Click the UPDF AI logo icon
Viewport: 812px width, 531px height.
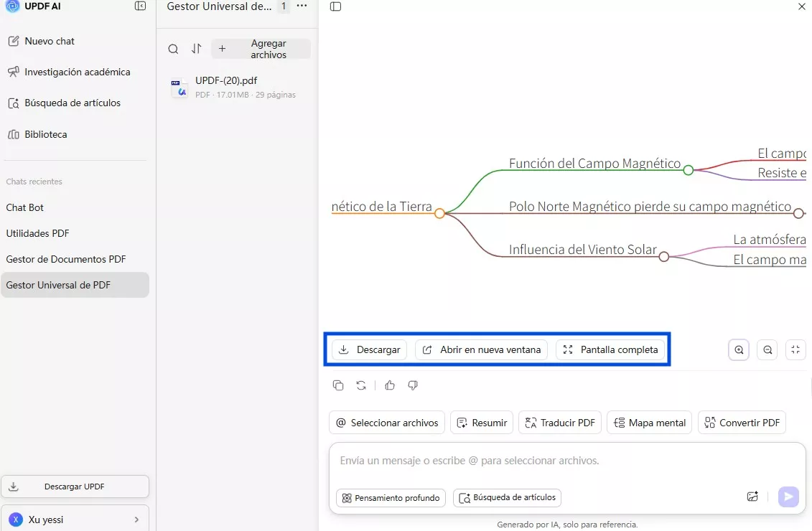coord(12,6)
